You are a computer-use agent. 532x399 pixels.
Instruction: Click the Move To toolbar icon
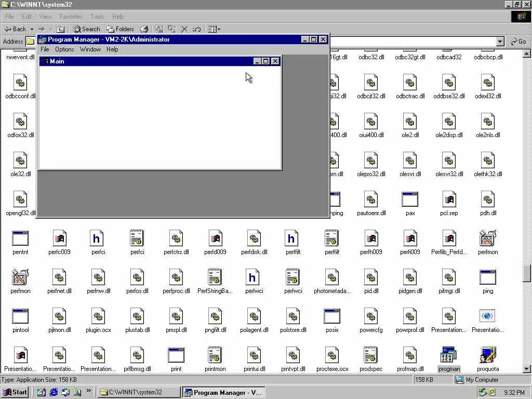[159, 29]
